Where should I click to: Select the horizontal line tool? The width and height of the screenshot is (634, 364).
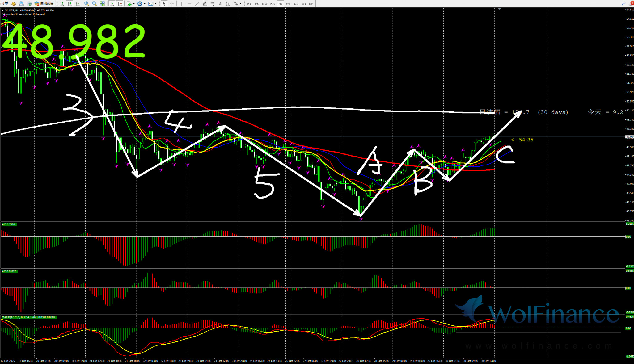click(189, 4)
